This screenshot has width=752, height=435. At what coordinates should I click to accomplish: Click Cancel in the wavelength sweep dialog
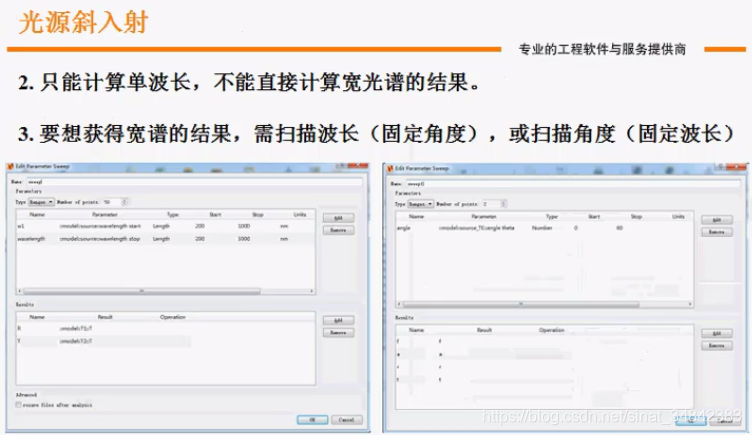(346, 420)
